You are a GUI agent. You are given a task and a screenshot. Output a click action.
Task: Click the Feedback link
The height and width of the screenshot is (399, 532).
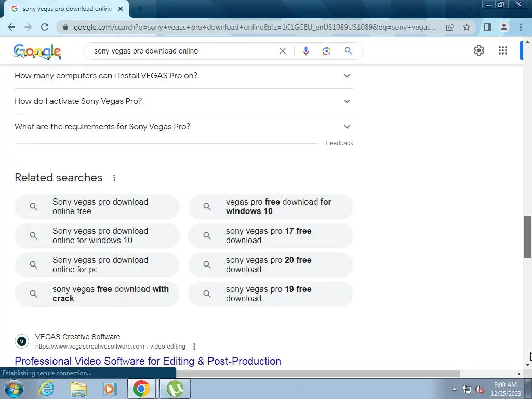pyautogui.click(x=339, y=143)
